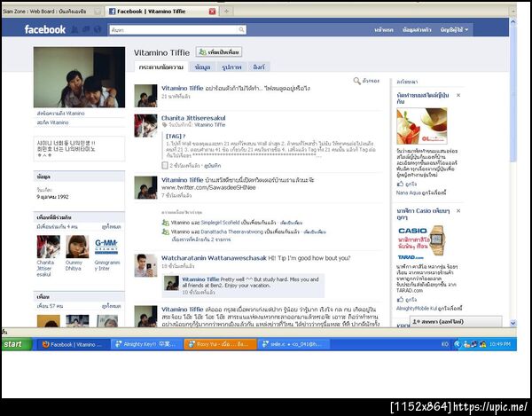Click the poke Vitamino link
532x416 pixels.
pos(52,122)
